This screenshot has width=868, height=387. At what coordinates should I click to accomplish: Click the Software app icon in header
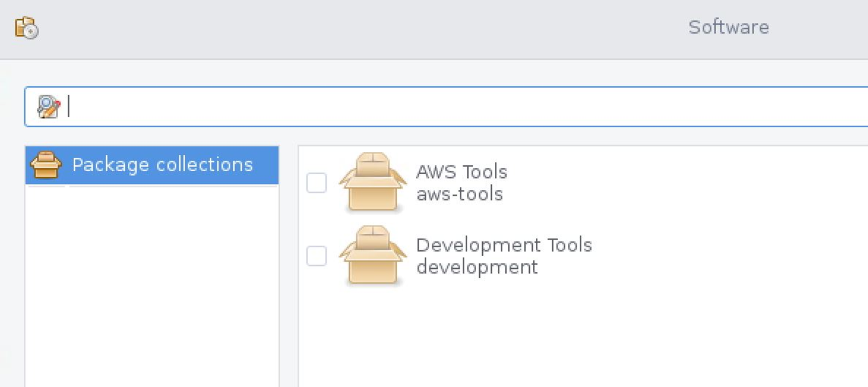pyautogui.click(x=27, y=28)
